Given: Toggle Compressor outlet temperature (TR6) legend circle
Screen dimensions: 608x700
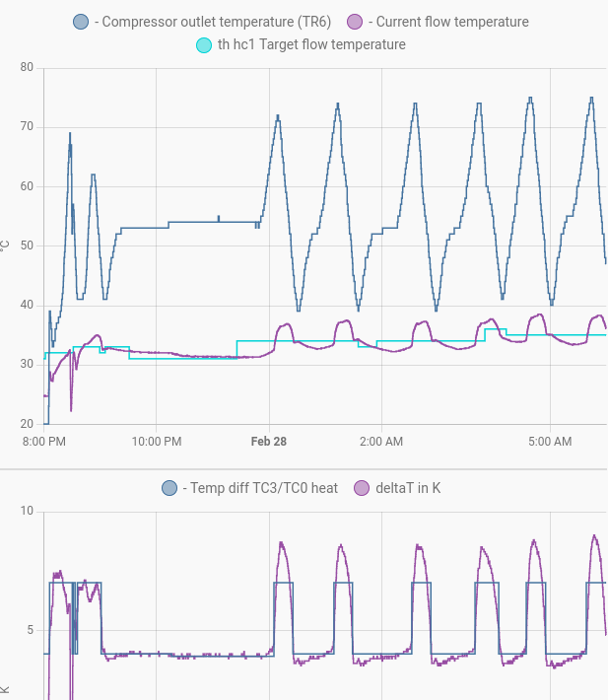Looking at the screenshot, I should point(81,22).
